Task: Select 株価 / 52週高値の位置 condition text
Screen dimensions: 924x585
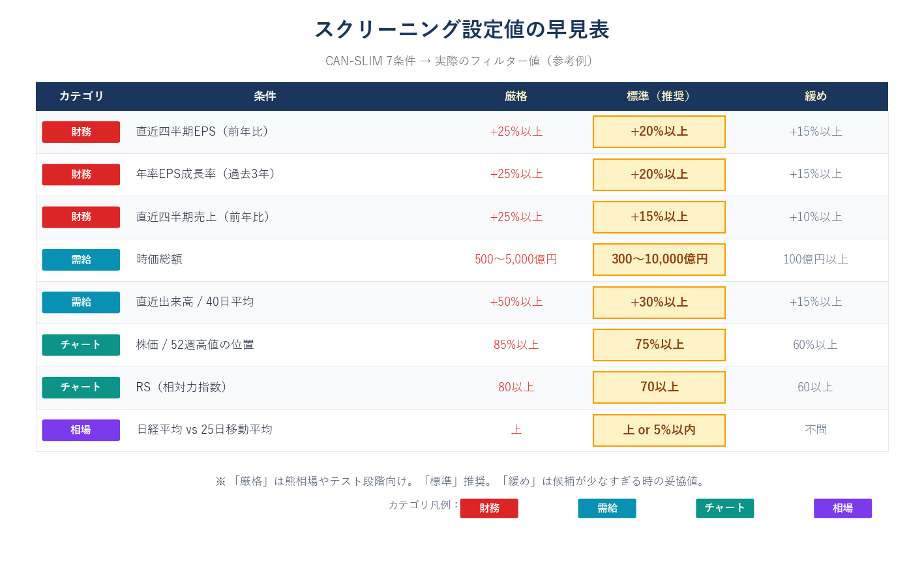Action: click(x=195, y=344)
